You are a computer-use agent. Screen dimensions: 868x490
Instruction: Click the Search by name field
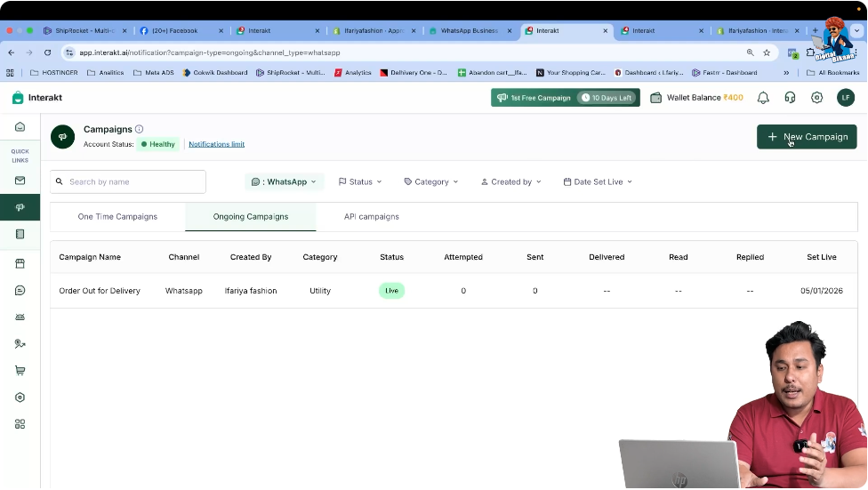coord(128,181)
